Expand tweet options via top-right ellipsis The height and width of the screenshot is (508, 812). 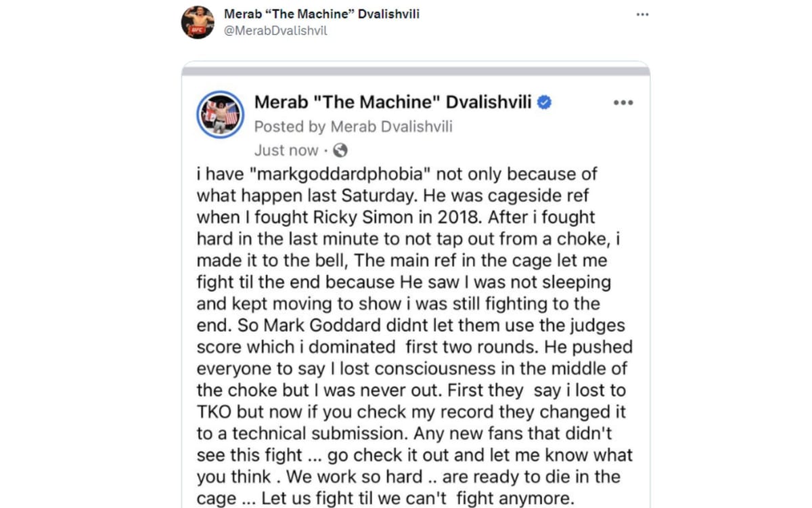(x=641, y=13)
